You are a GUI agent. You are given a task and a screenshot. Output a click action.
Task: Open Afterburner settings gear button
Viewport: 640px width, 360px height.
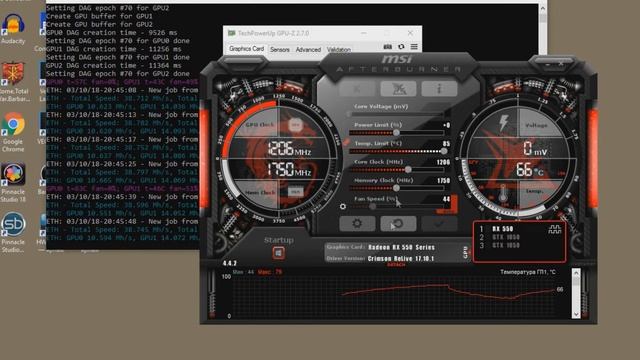[x=357, y=224]
